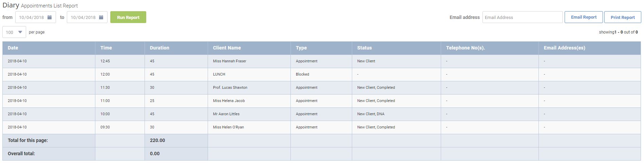Focus the Email Address input field
This screenshot has height=163, width=644.
[x=523, y=17]
